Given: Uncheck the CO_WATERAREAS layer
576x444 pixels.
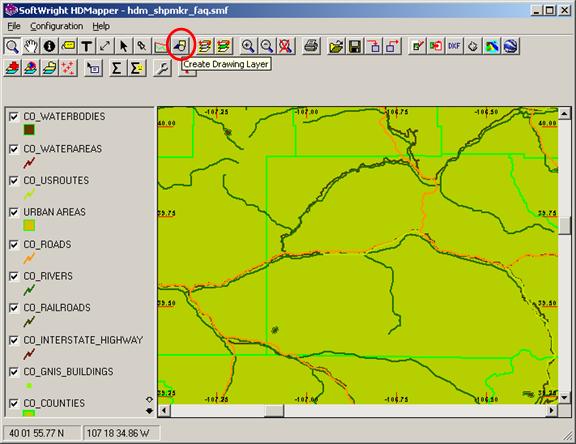Looking at the screenshot, I should [x=14, y=149].
